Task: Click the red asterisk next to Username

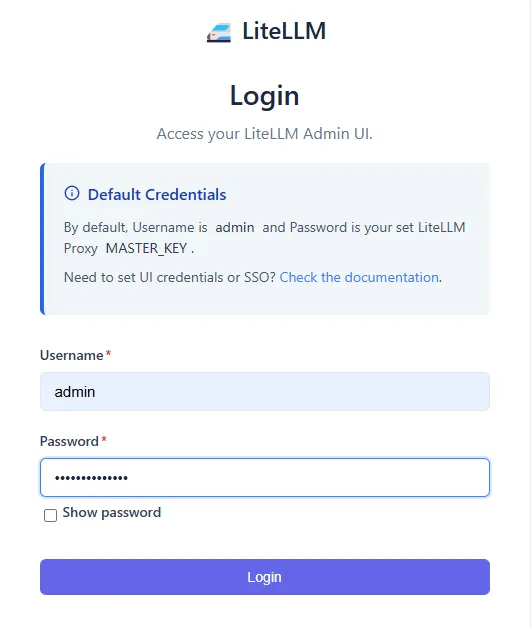Action: tap(108, 353)
